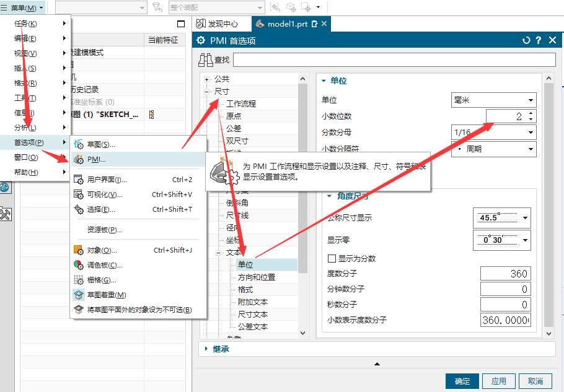Screen dimensions: 564x392
Task: Click the Color Palette (调色板) icon
Action: pos(79,265)
